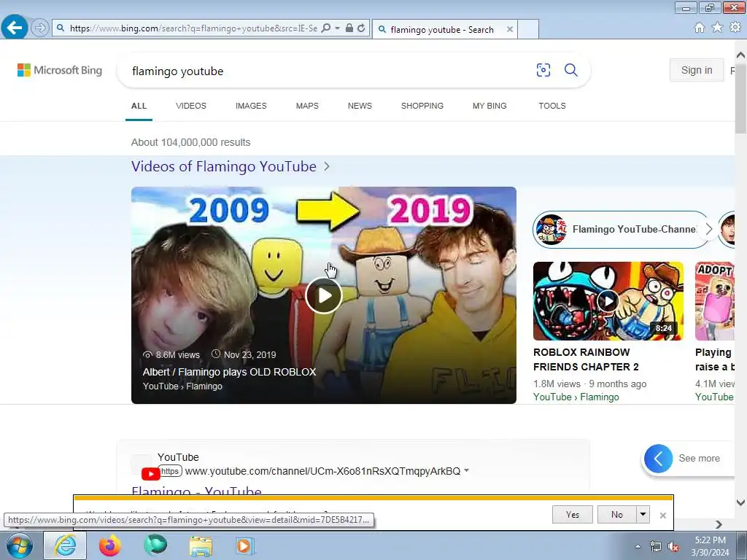The image size is (747, 560).
Task: Open the address bar autocomplete dropdown arrow
Action: (x=337, y=28)
